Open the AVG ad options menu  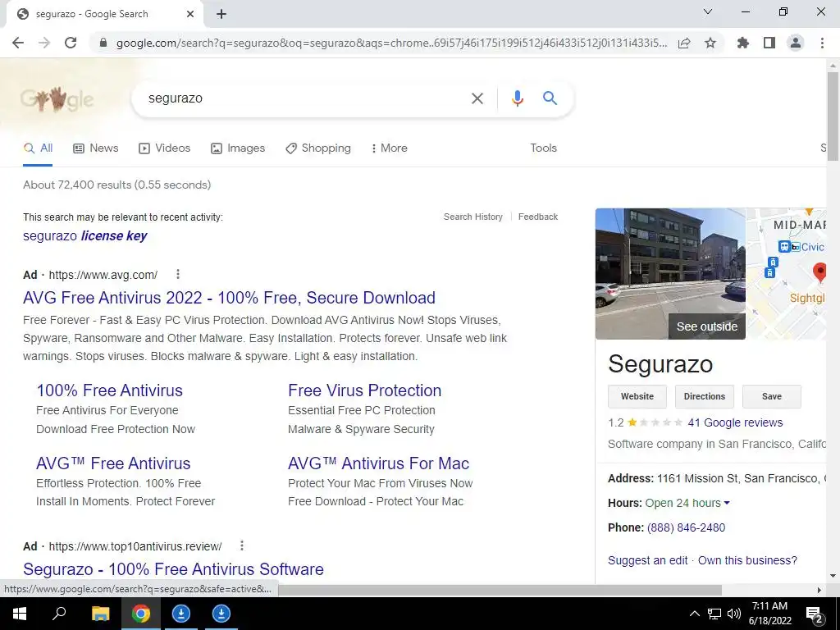(x=178, y=274)
